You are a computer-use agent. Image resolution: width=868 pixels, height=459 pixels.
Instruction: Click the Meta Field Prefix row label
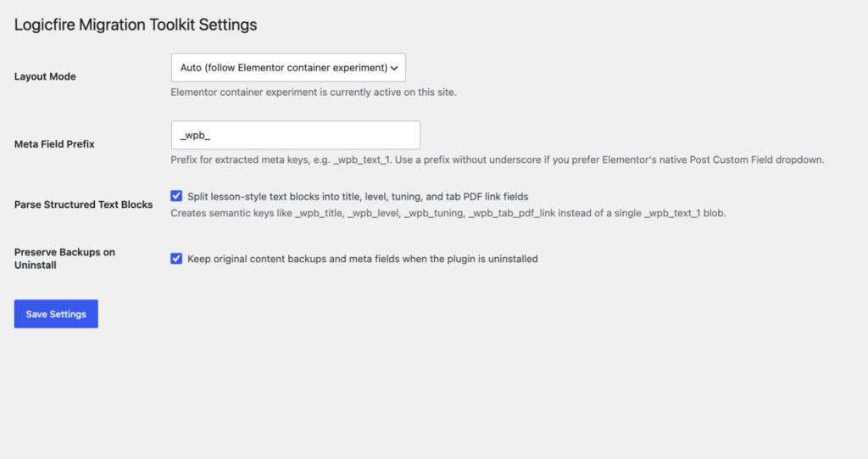54,144
